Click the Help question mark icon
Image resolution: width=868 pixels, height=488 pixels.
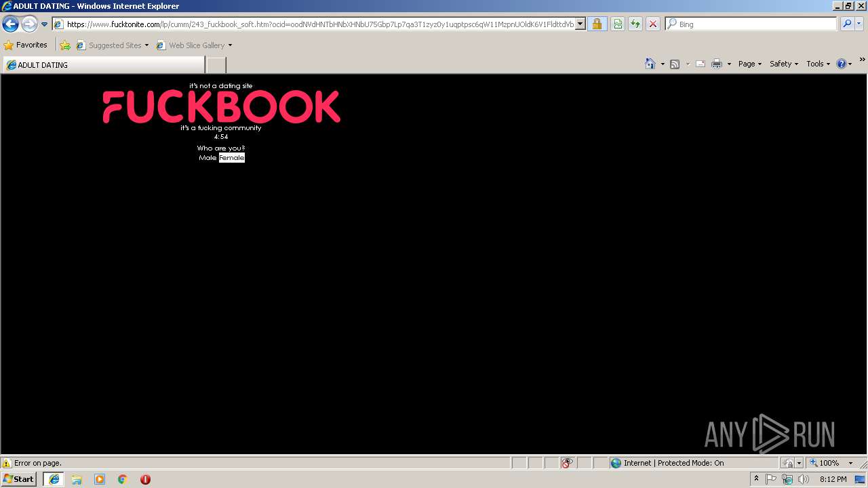842,64
